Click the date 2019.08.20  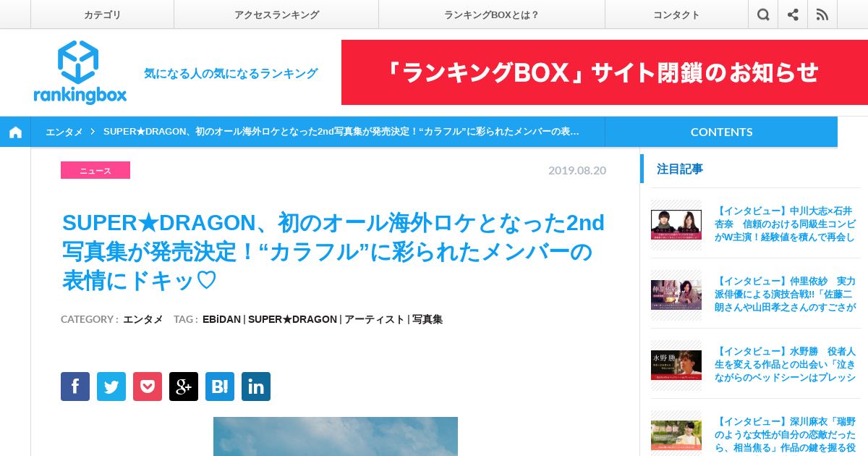point(577,170)
